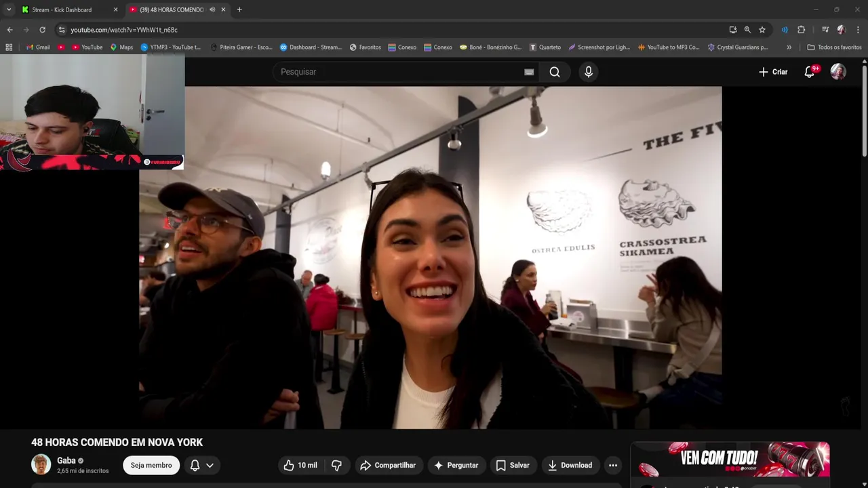Image resolution: width=868 pixels, height=488 pixels.
Task: Open the Maps bookmark
Action: coord(121,47)
